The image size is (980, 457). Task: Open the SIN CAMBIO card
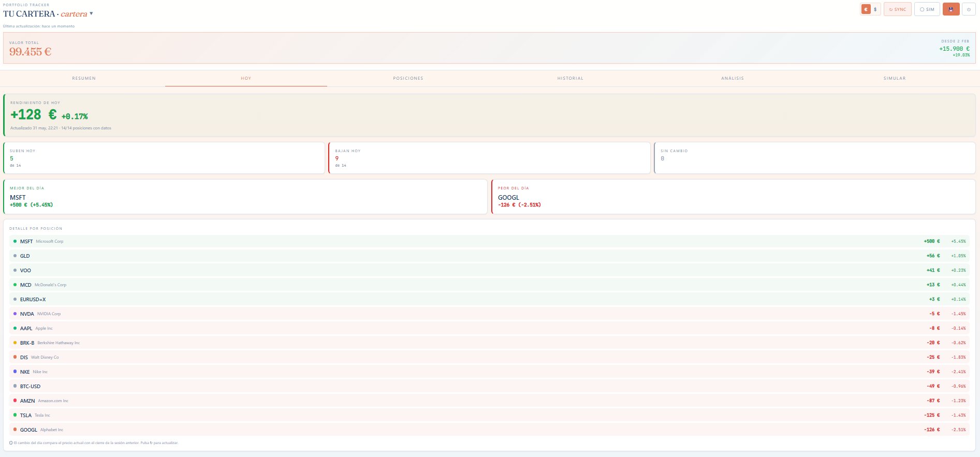point(815,158)
